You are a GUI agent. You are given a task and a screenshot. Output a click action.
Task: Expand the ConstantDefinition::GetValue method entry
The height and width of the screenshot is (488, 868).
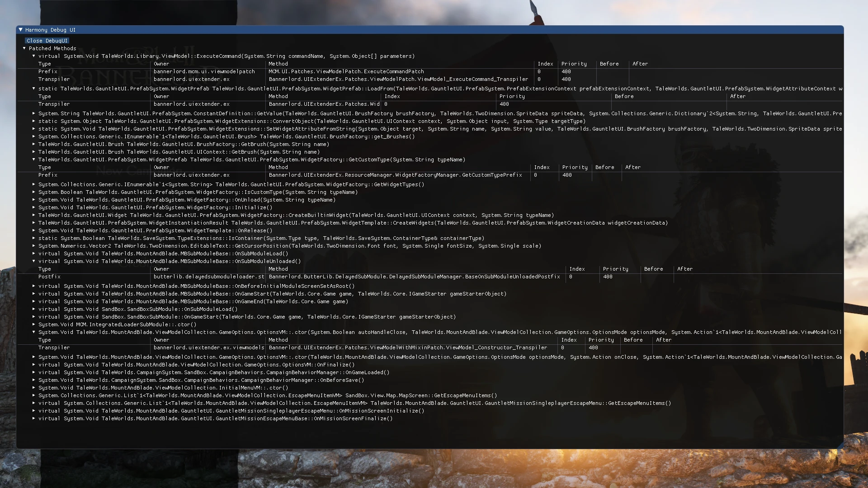pyautogui.click(x=34, y=113)
